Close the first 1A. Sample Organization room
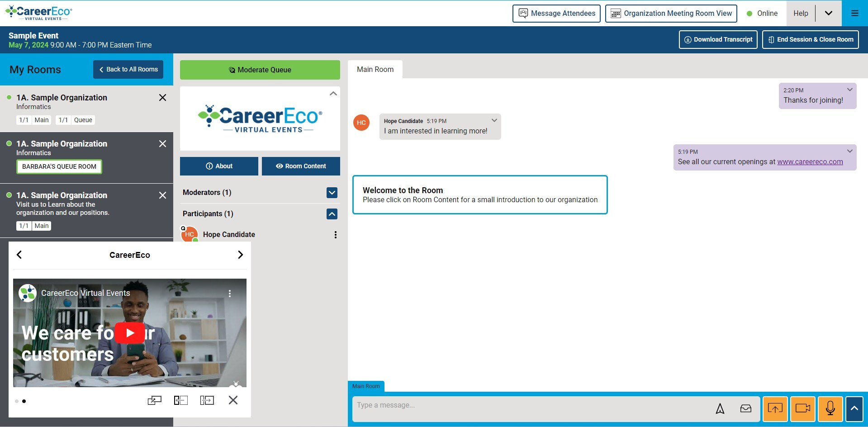 pos(163,98)
